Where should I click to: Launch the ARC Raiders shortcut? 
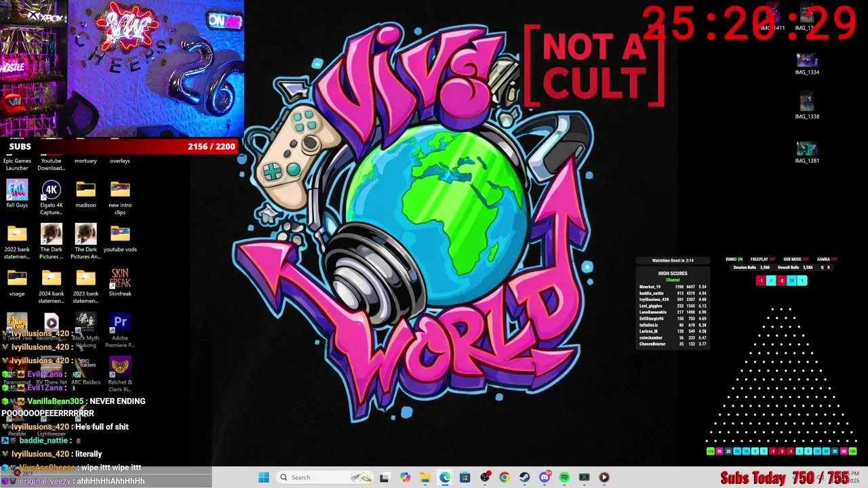(85, 371)
